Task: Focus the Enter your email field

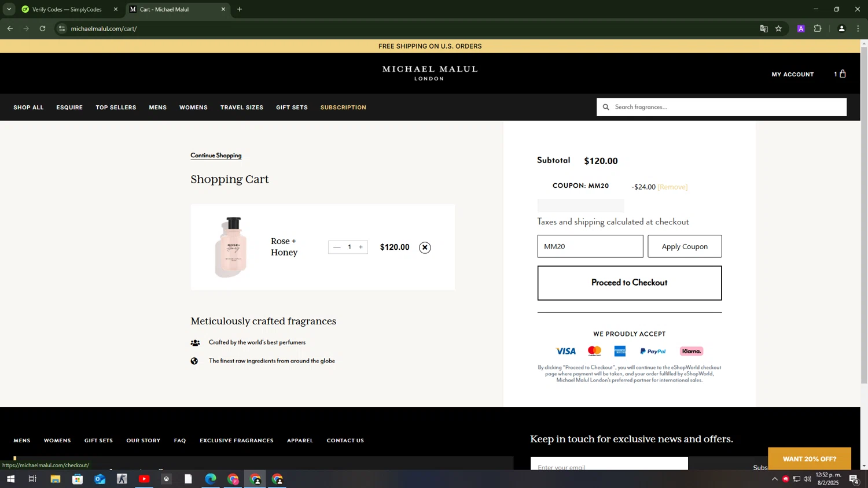Action: pos(609,464)
